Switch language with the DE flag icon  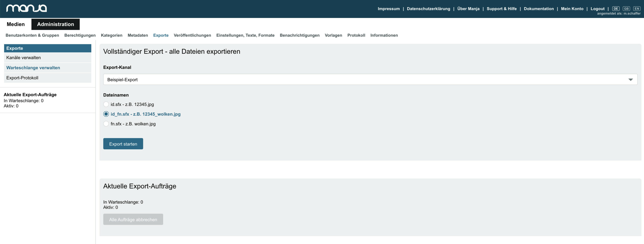616,9
